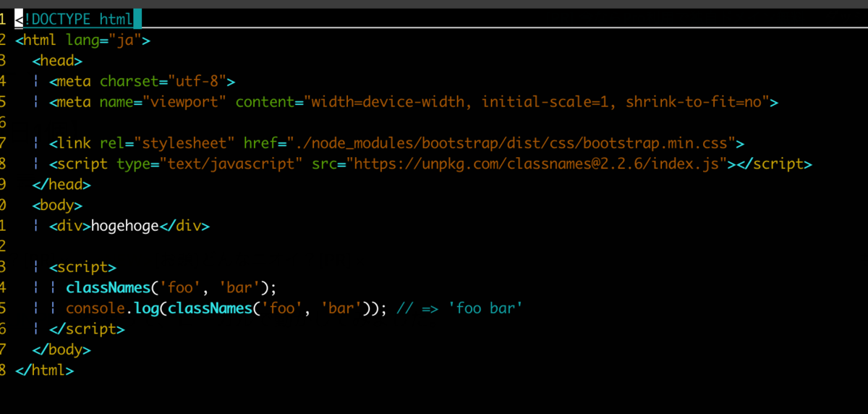Click the opening <body> tag

pos(57,206)
